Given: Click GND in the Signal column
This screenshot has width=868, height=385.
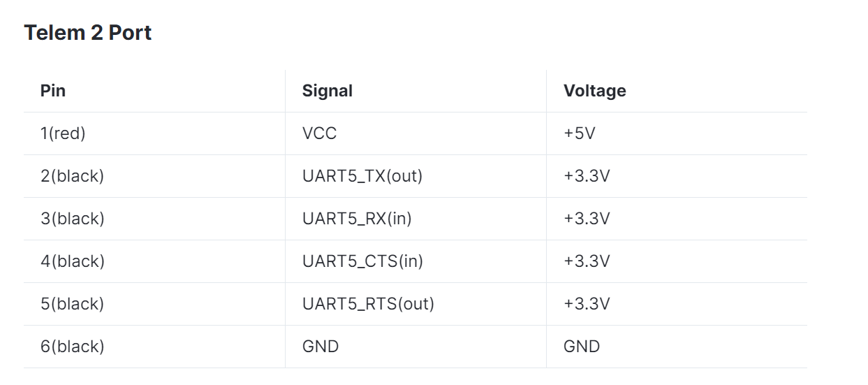Looking at the screenshot, I should point(321,347).
